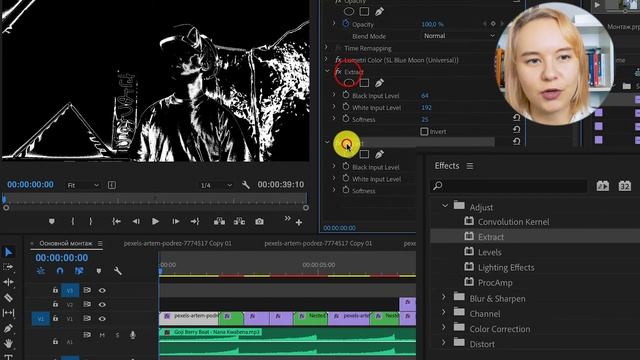This screenshot has height=360, width=640.
Task: Select the Ripple Edit tool
Action: [8, 282]
